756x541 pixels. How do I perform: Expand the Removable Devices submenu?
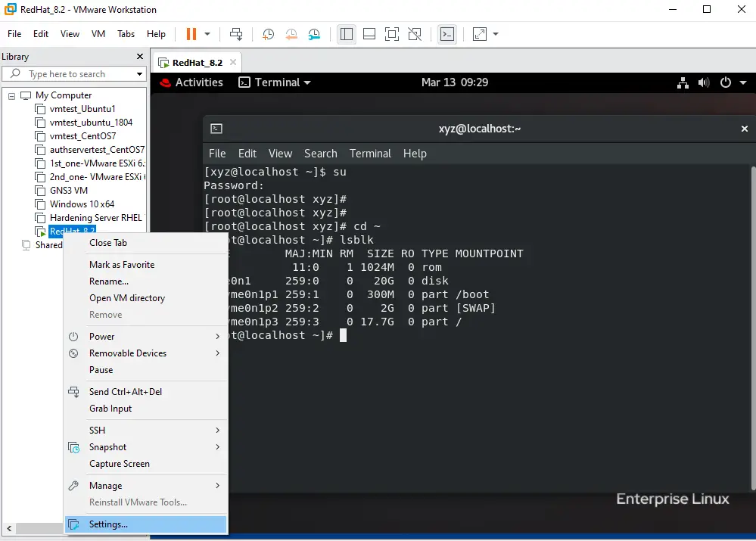[x=145, y=353]
